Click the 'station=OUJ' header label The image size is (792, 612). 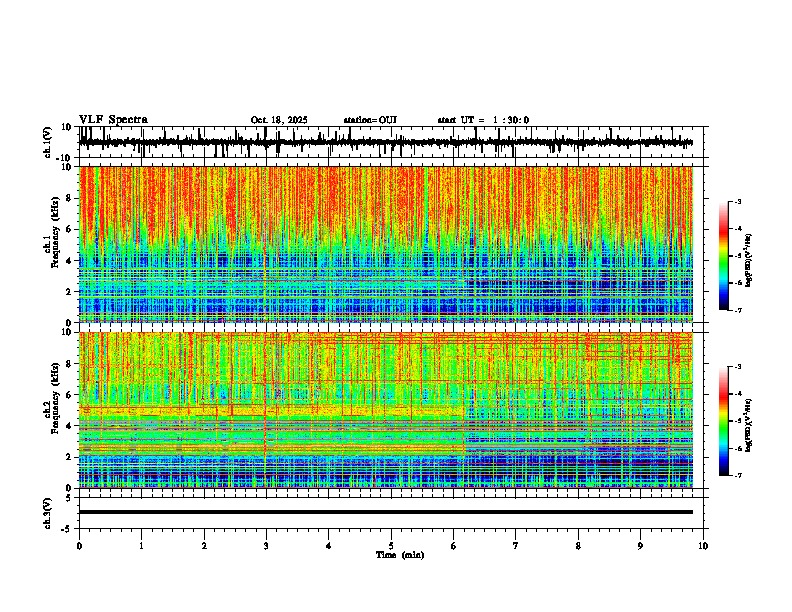click(x=370, y=120)
